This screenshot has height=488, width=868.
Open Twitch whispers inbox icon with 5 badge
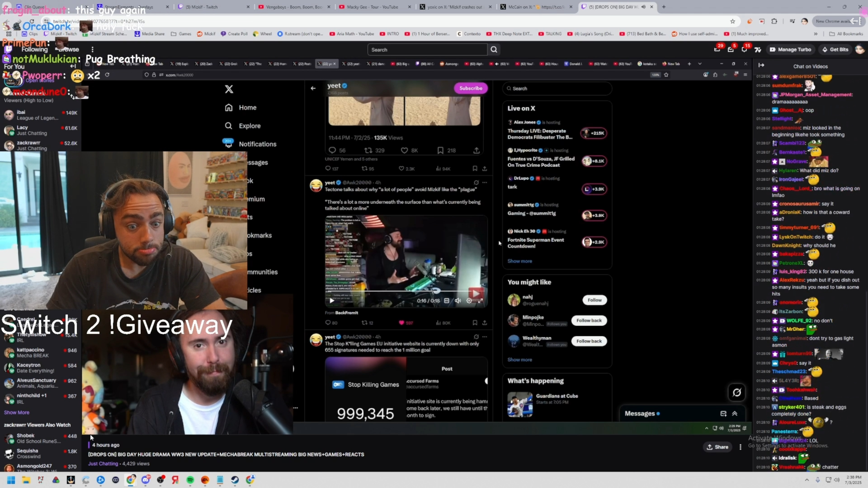tap(731, 49)
